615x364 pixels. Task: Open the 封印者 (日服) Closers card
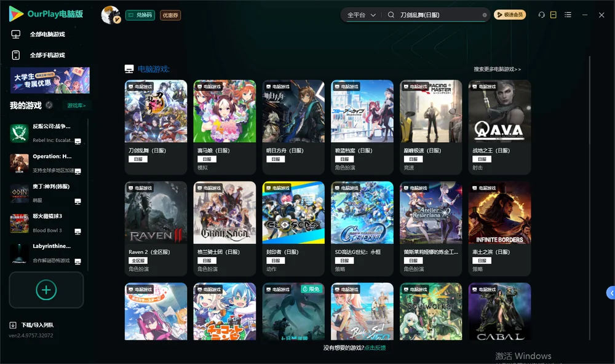[293, 229]
